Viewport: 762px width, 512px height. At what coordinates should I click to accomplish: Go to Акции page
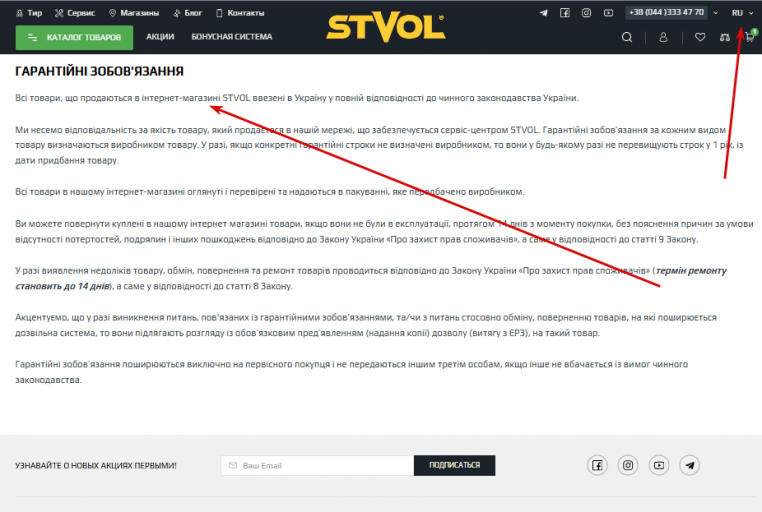[160, 37]
